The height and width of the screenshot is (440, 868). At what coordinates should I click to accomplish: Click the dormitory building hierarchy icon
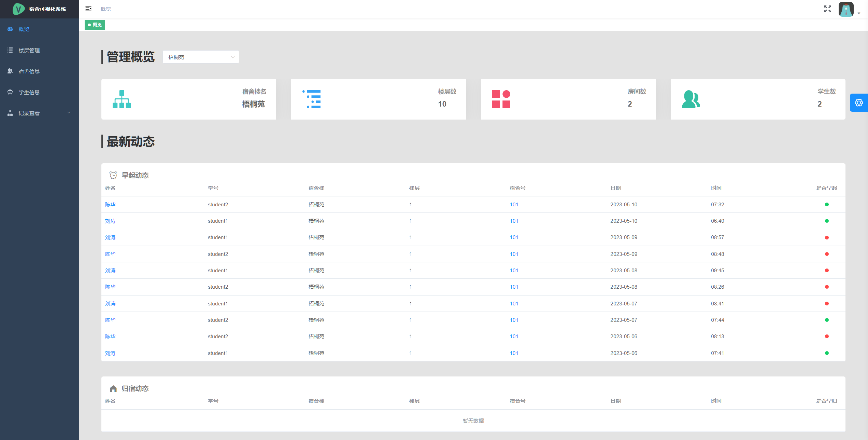pos(122,99)
